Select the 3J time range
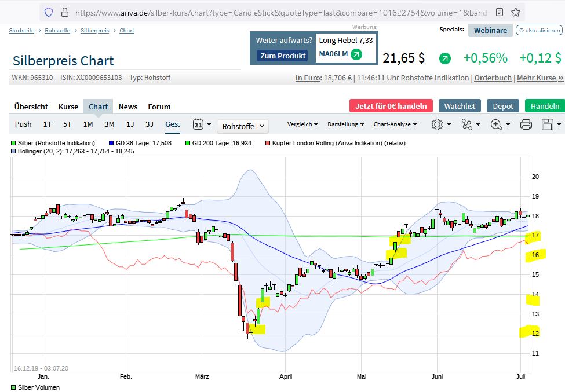Image resolution: width=565 pixels, height=392 pixels. tap(150, 124)
